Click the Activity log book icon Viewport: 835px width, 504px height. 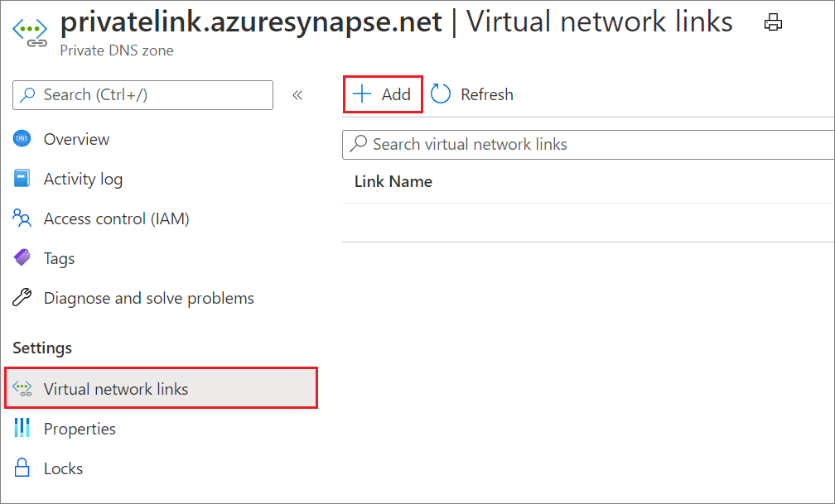[22, 178]
